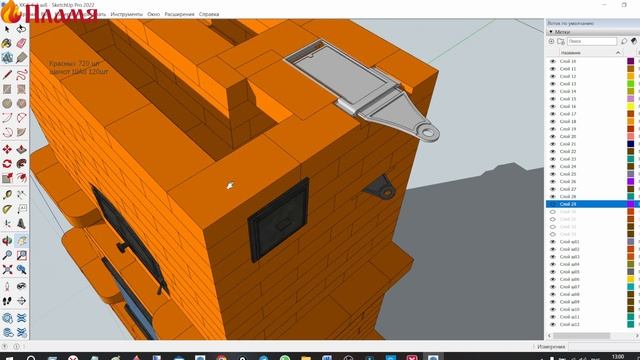
Task: Open the Справка menu
Action: 209,14
